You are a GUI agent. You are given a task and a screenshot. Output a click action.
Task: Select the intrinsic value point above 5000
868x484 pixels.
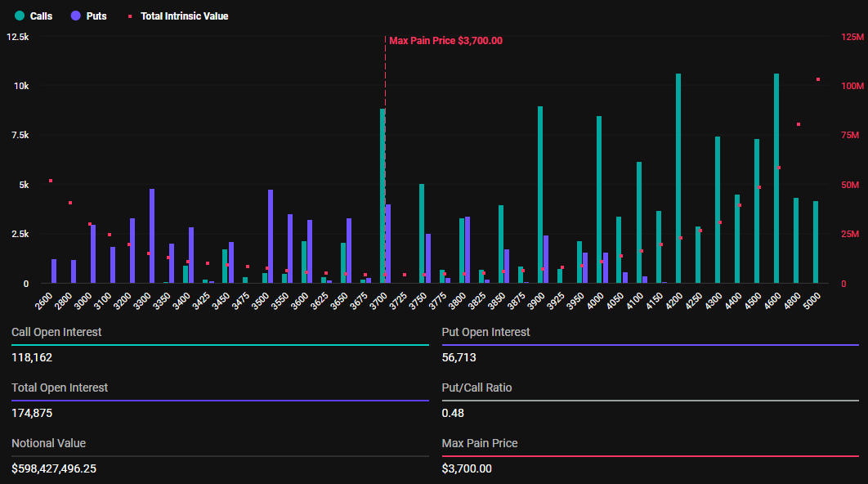tap(818, 79)
